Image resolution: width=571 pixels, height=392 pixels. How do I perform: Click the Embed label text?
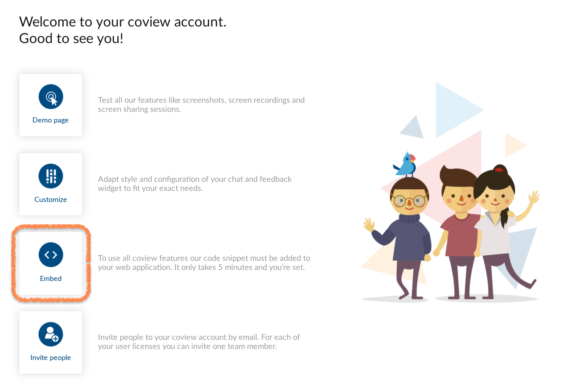pyautogui.click(x=51, y=279)
